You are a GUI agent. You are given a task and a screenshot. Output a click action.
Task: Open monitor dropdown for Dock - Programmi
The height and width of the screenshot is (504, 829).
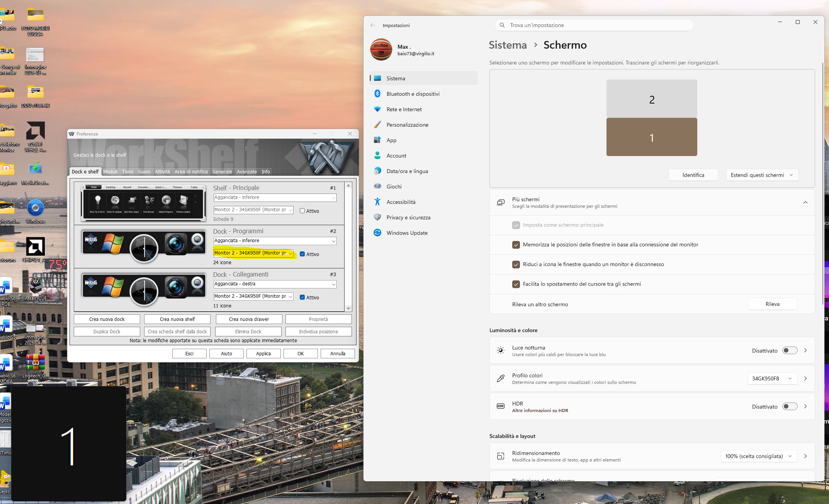click(253, 253)
